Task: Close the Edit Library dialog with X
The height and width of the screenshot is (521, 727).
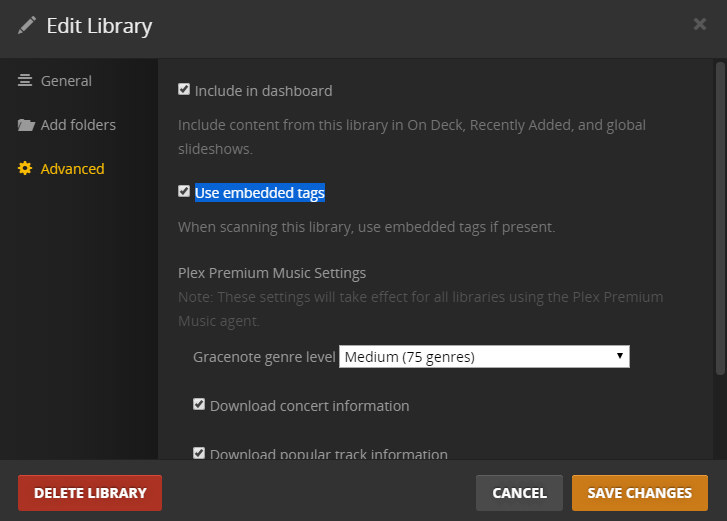Action: tap(700, 24)
